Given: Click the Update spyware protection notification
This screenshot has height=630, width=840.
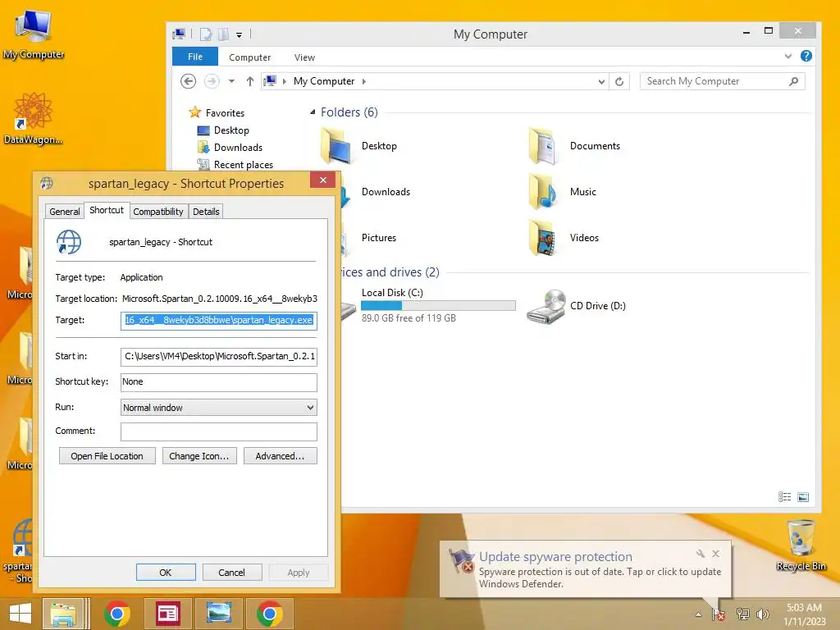Looking at the screenshot, I should click(x=586, y=569).
